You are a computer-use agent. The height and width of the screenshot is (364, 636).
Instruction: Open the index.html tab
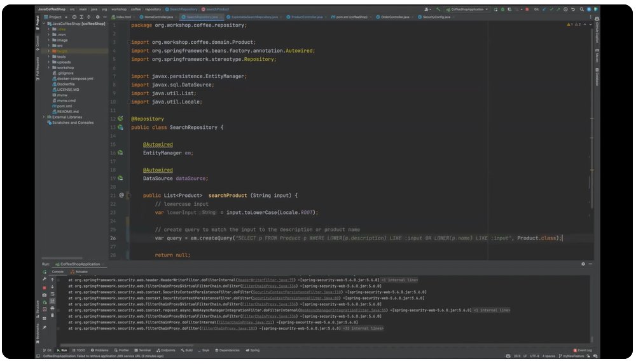click(121, 17)
